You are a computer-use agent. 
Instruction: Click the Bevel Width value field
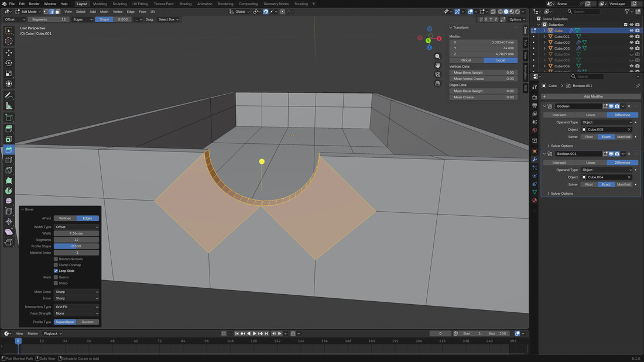point(76,233)
